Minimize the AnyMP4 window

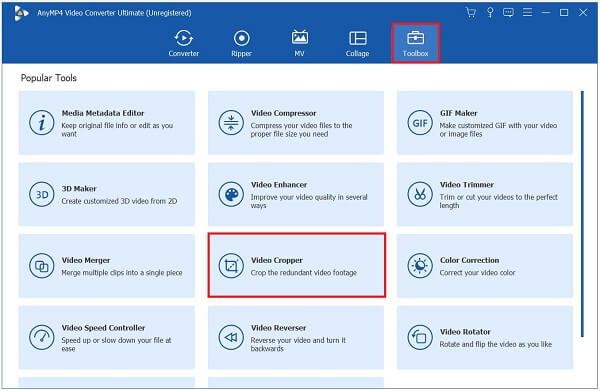click(546, 13)
